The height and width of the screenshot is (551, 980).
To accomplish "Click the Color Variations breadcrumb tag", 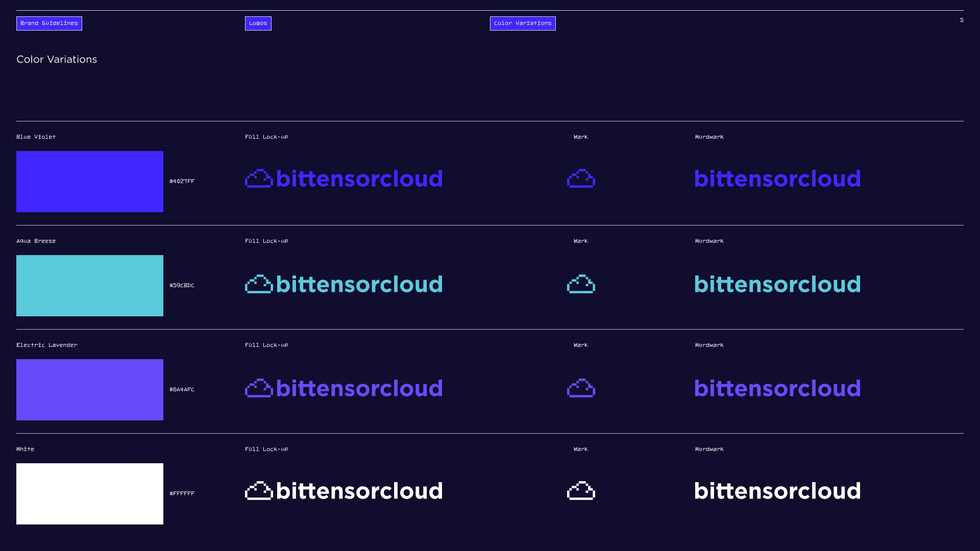I will tap(523, 23).
